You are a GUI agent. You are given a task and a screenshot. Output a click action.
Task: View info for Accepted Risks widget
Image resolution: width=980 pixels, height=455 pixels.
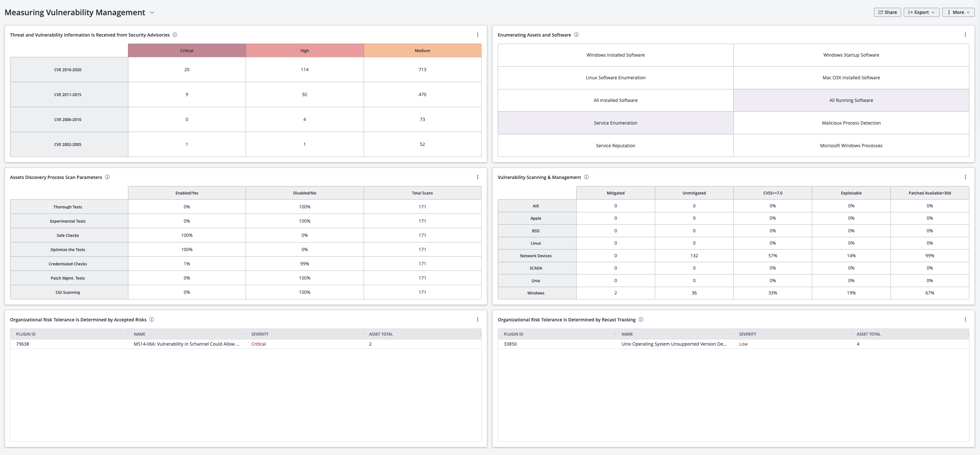(151, 319)
